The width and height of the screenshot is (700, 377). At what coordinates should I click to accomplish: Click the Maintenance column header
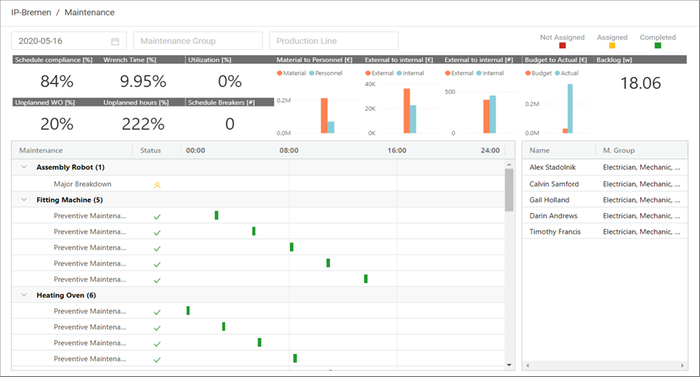41,151
